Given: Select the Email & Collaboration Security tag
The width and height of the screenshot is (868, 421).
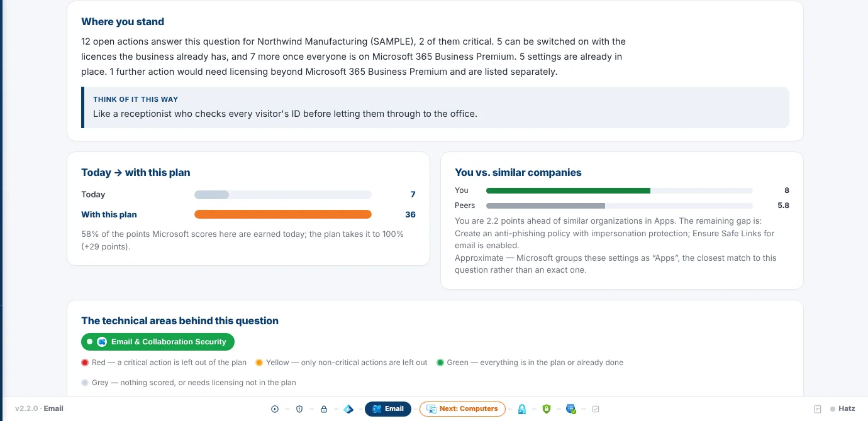Looking at the screenshot, I should pyautogui.click(x=158, y=342).
